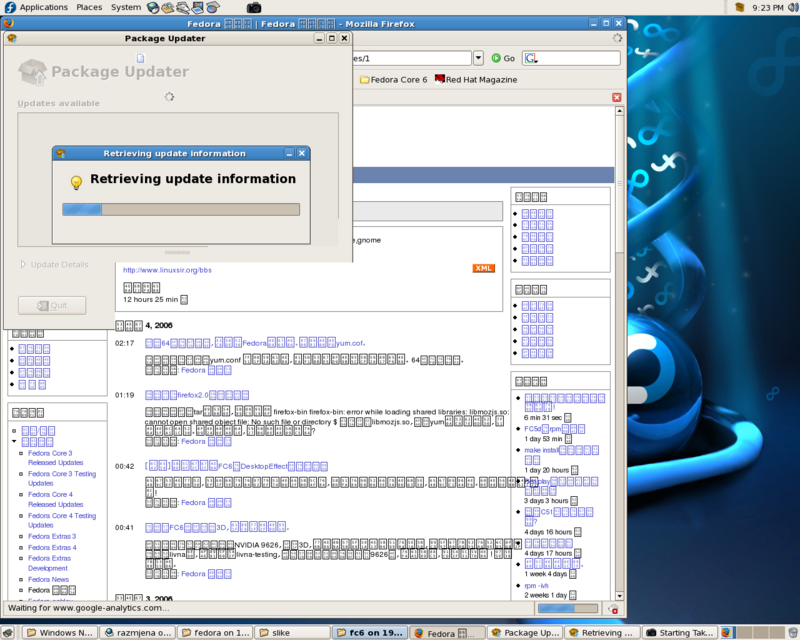Viewport: 800px width, 640px height.
Task: Click the camera screenshot icon in top panel
Action: pyautogui.click(x=254, y=7)
